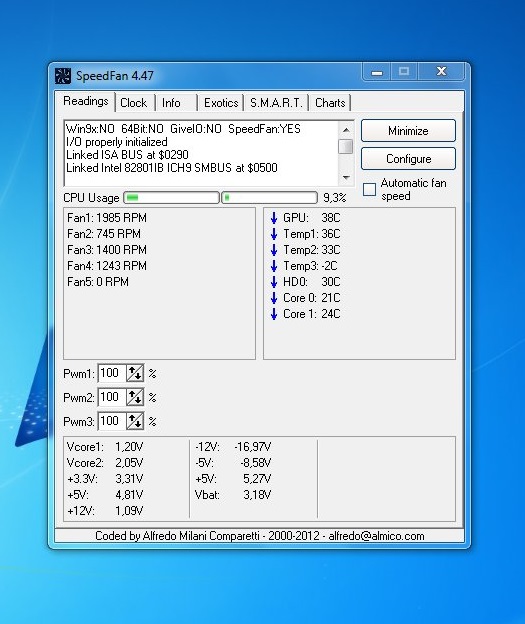Click the 'Vcore2: 2,05V' voltage reading

(105, 463)
